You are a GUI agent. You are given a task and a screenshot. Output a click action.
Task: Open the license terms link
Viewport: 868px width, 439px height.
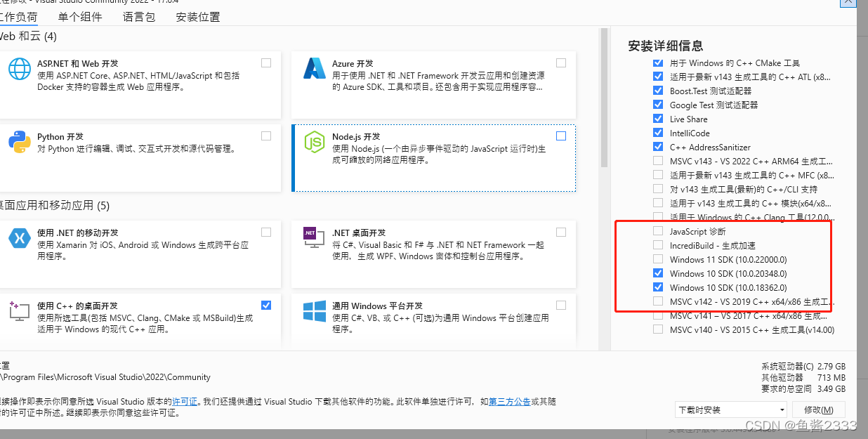click(x=185, y=402)
